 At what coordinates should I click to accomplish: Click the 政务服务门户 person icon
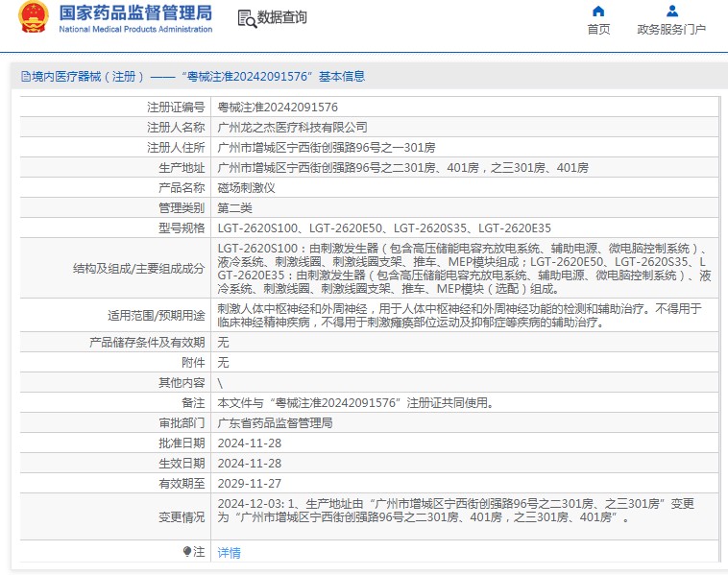(x=671, y=12)
